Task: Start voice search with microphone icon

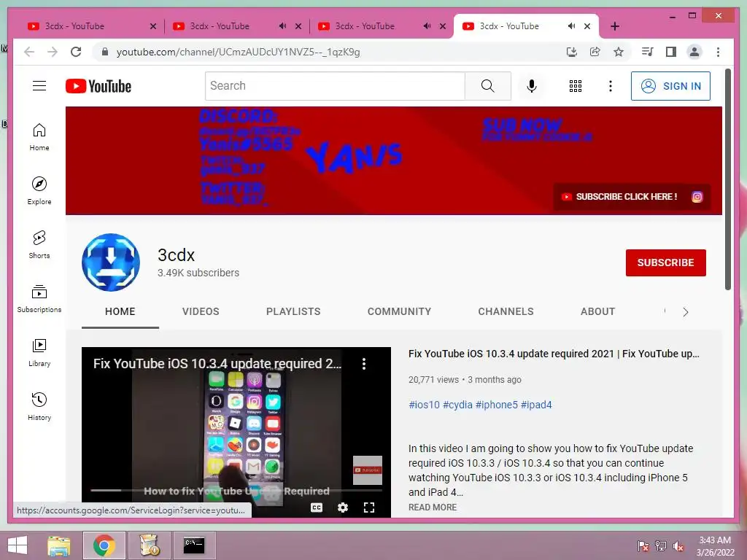Action: tap(532, 86)
